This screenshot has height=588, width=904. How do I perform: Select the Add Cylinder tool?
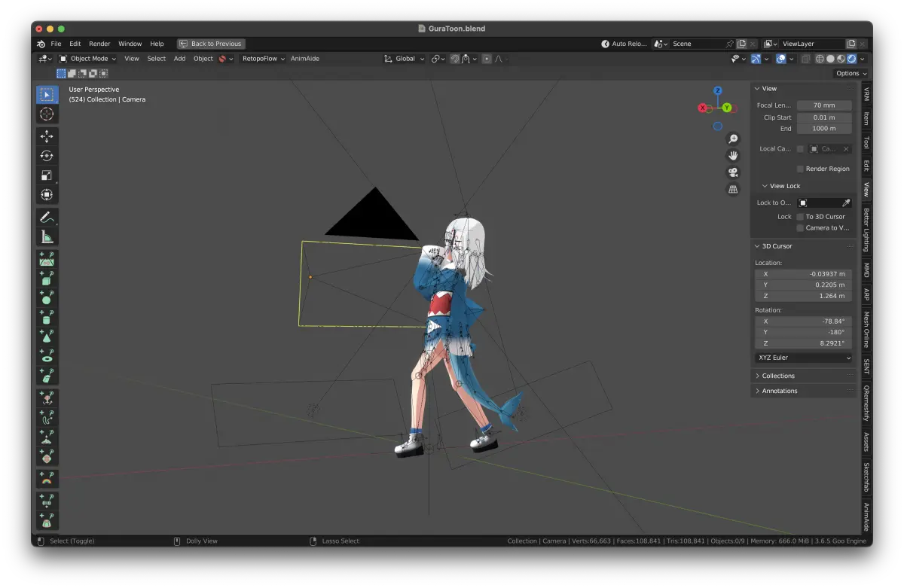point(47,318)
